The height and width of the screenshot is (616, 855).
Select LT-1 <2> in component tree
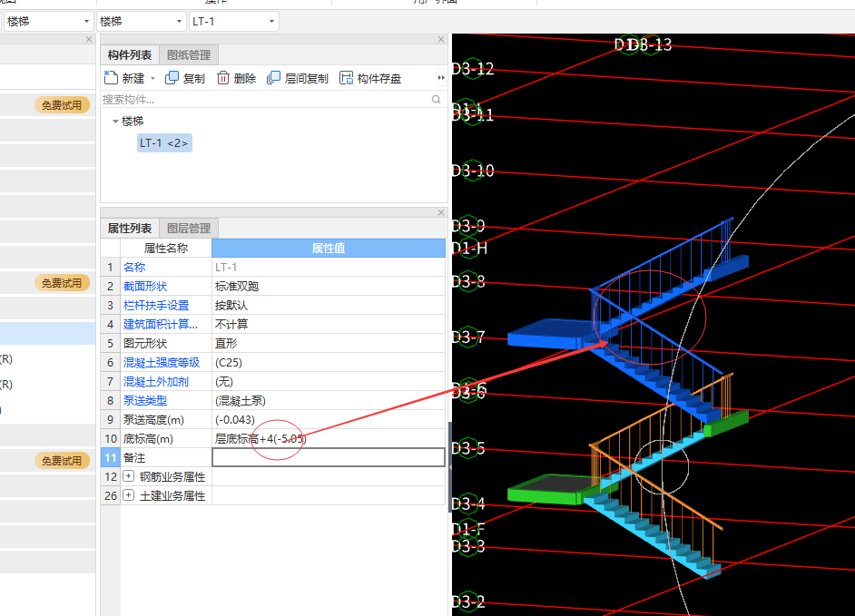coord(164,143)
